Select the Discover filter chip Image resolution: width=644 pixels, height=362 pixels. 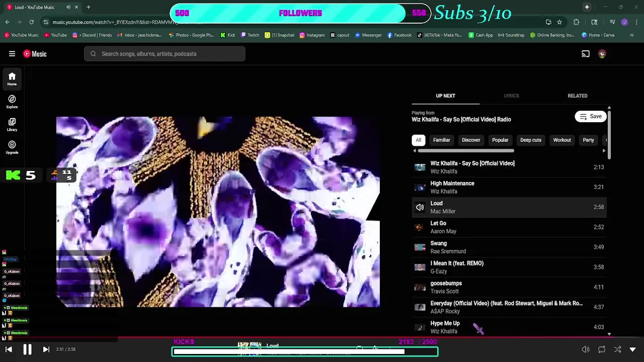[471, 140]
